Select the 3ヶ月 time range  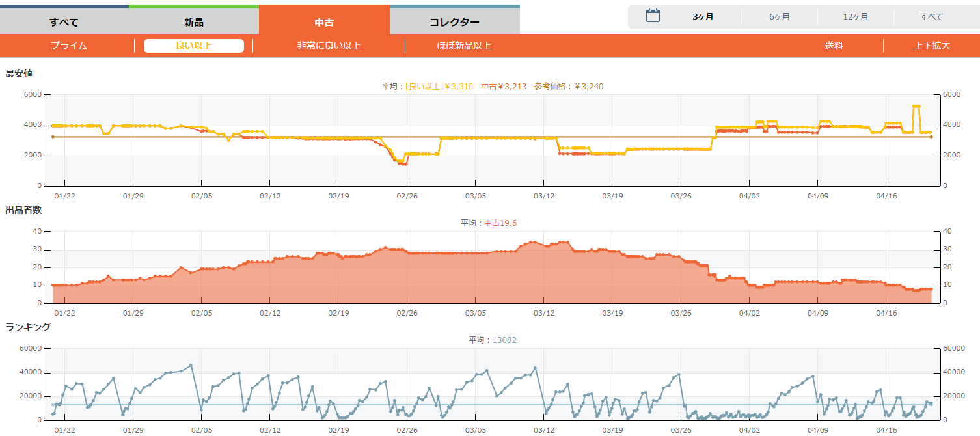coord(703,17)
